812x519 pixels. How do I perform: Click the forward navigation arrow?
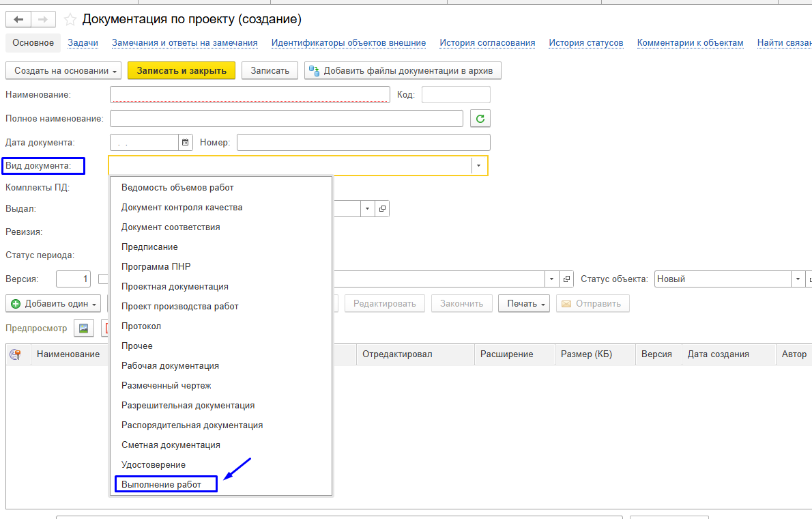pyautogui.click(x=43, y=20)
